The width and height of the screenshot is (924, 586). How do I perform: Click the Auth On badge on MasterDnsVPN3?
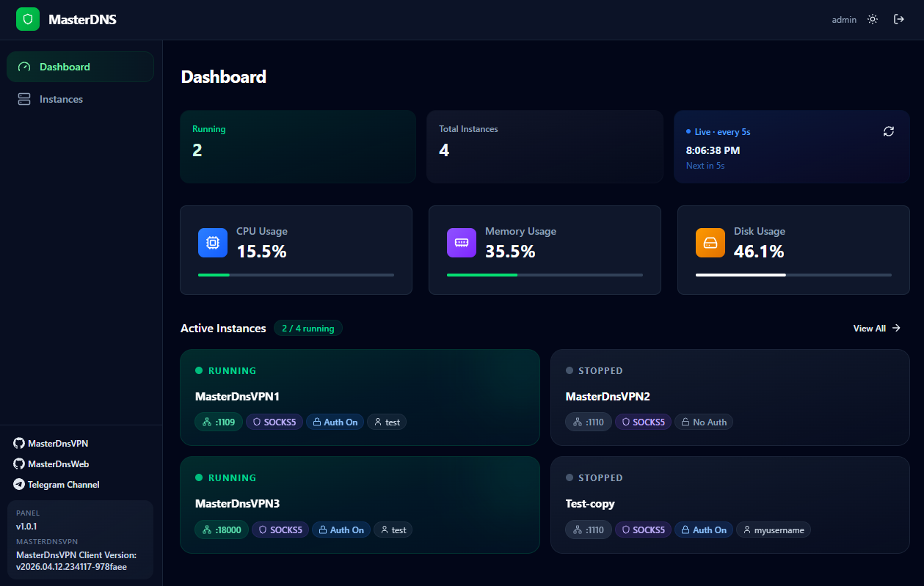(341, 530)
